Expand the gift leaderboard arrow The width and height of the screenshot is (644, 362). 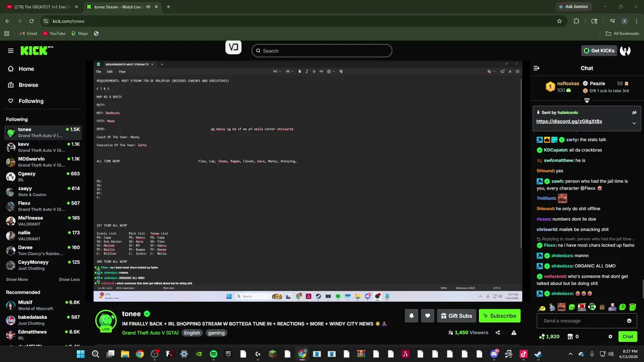click(587, 101)
